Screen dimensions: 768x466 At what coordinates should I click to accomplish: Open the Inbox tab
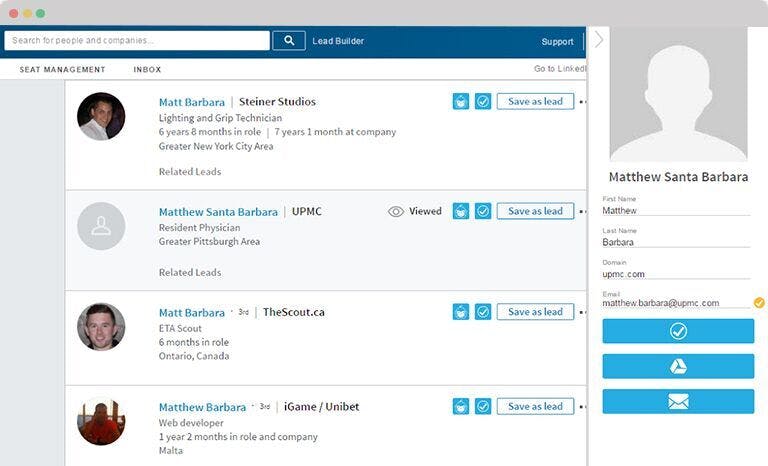tap(147, 70)
